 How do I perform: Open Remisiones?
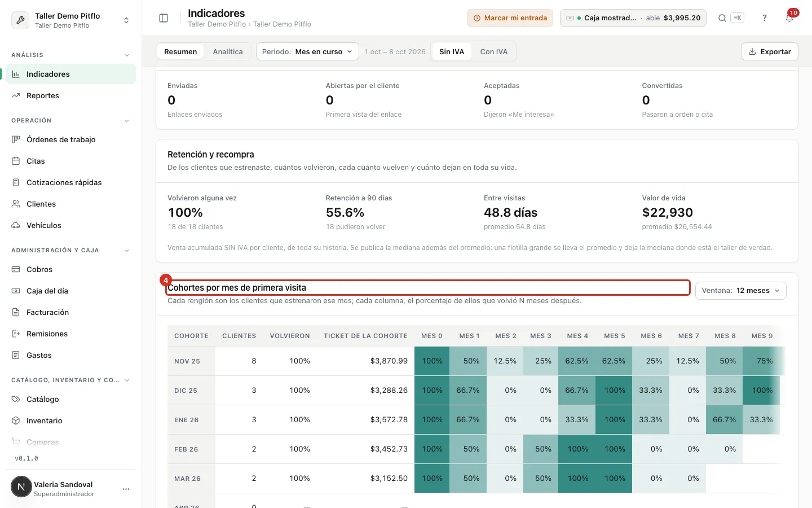[70, 334]
